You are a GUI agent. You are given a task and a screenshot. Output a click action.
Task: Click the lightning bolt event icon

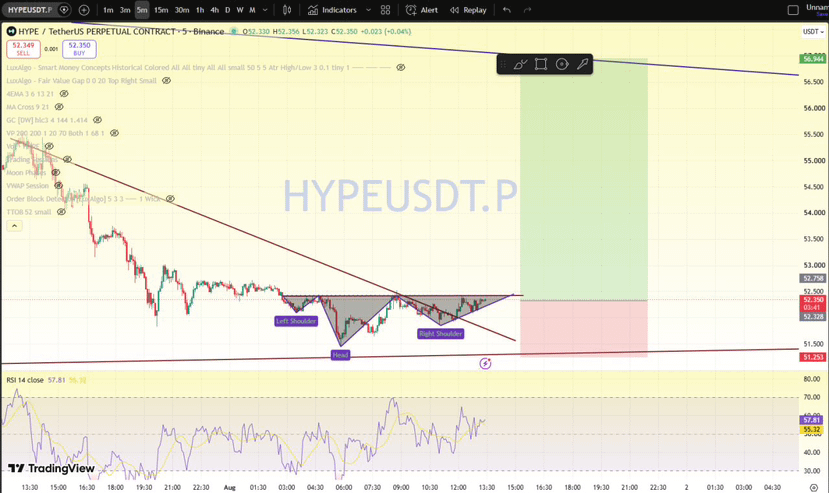pos(485,363)
